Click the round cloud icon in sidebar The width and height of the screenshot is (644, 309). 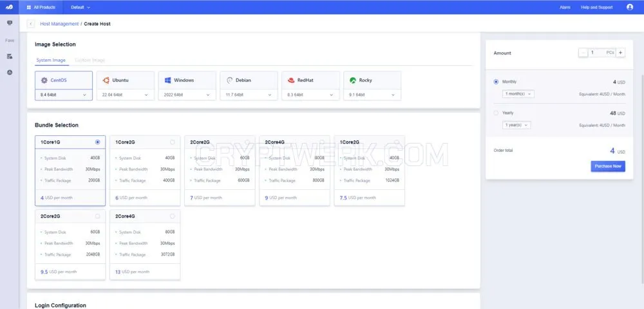(x=10, y=72)
